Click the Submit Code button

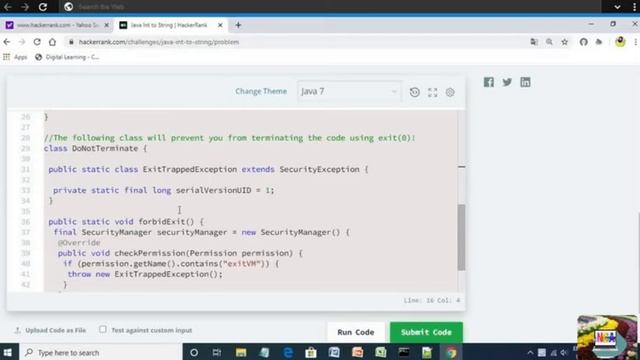pyautogui.click(x=426, y=332)
